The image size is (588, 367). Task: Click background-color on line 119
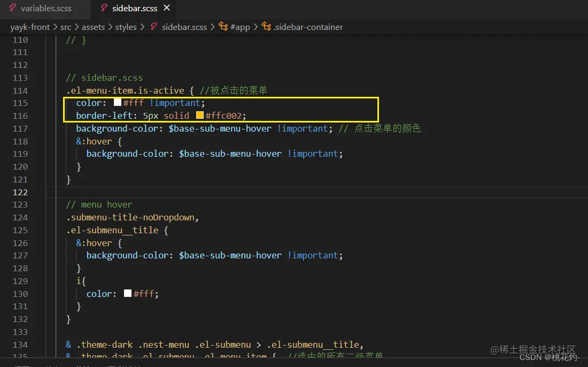tap(127, 154)
